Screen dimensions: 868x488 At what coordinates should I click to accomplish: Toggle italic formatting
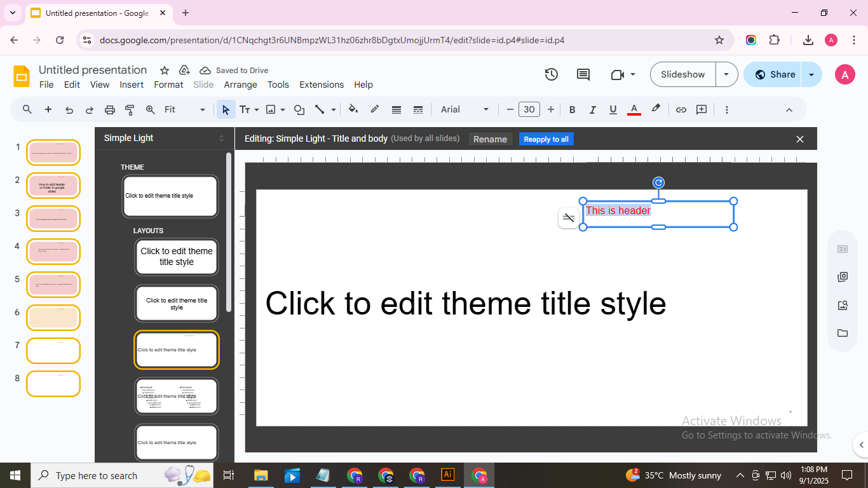(592, 109)
